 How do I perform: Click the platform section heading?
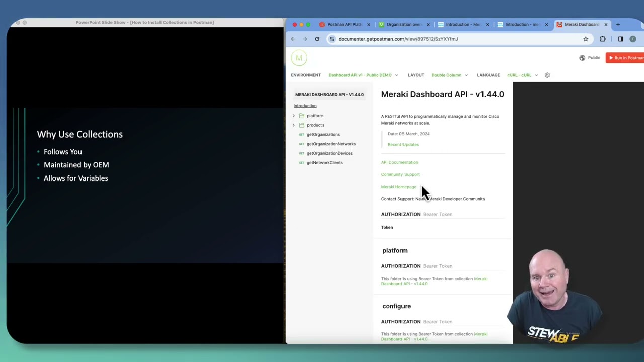click(395, 250)
